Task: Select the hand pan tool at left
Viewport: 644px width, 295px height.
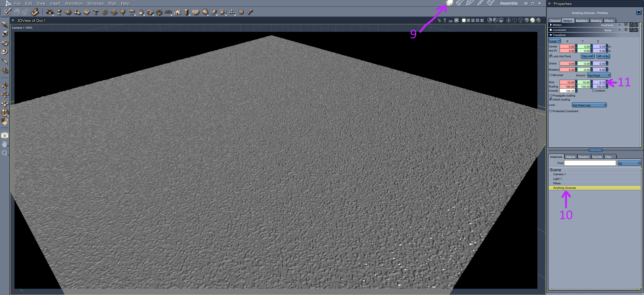Action: 5,144
